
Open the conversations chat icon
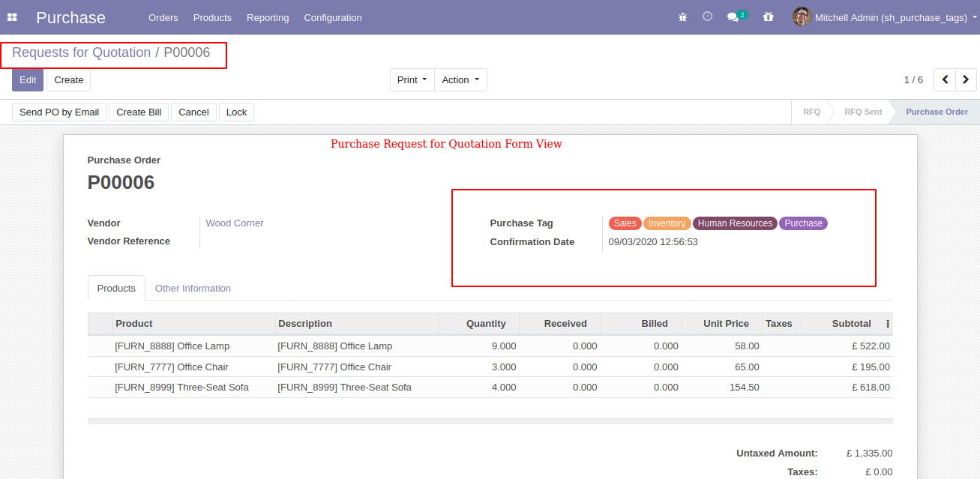(x=733, y=17)
